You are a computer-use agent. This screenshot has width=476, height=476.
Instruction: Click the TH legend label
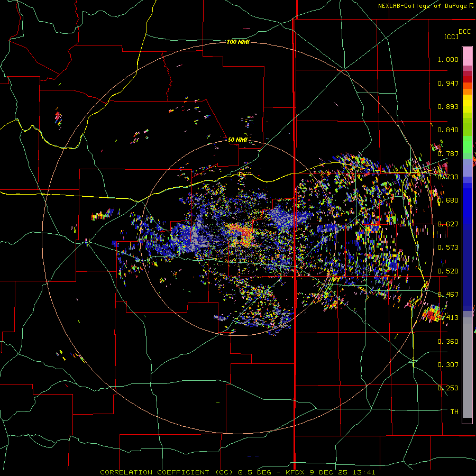(x=454, y=412)
